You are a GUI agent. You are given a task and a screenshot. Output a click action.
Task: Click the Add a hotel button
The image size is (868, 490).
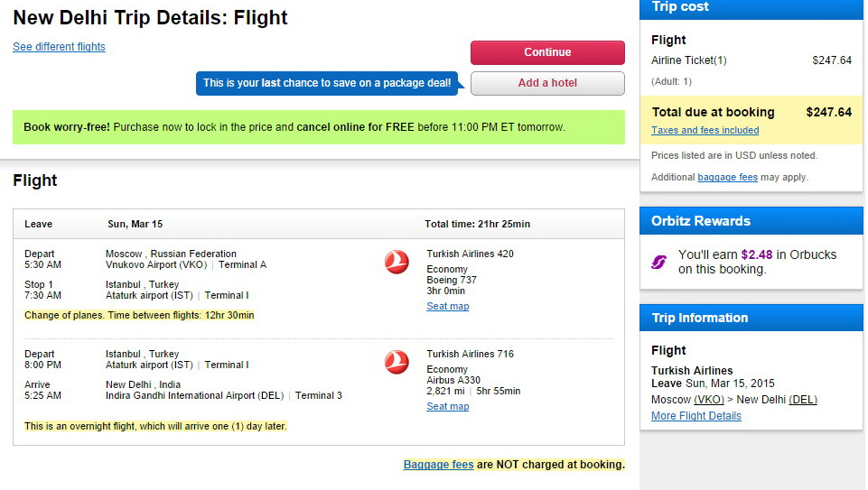point(547,83)
